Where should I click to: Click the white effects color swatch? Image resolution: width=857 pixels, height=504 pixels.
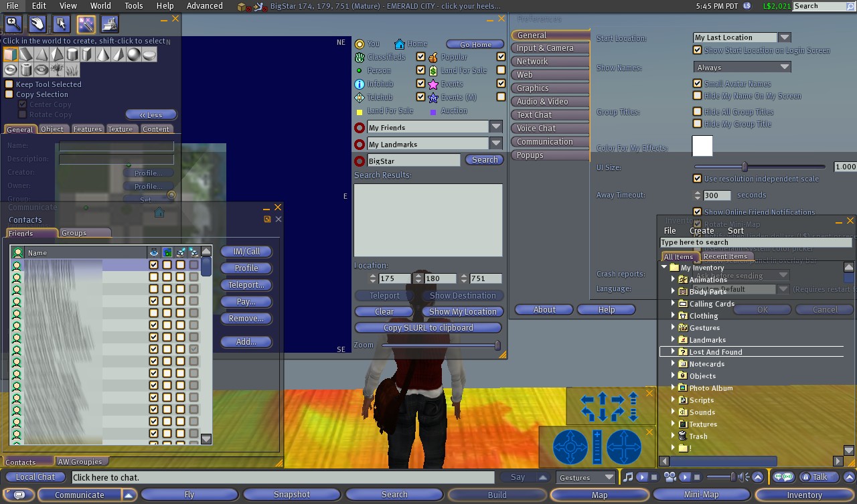pyautogui.click(x=702, y=146)
